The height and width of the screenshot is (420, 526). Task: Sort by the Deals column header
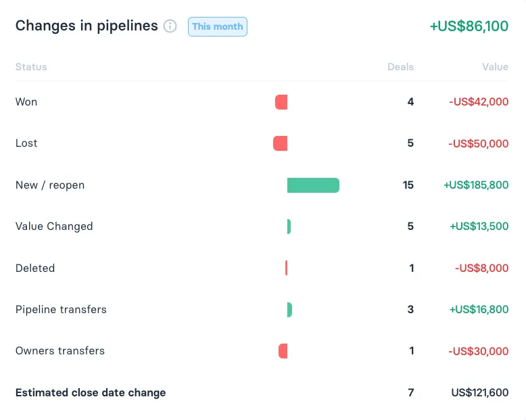click(x=400, y=67)
